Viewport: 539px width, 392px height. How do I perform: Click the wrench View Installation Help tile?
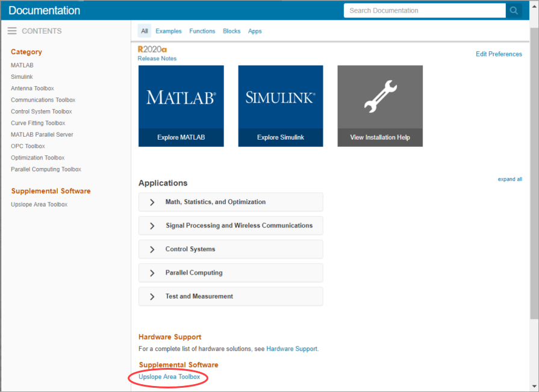380,106
